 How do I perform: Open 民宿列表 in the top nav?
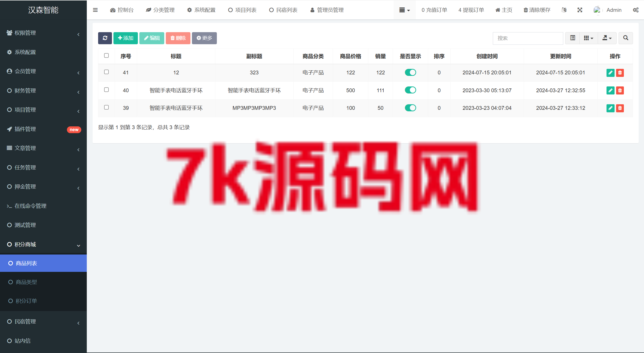(283, 10)
